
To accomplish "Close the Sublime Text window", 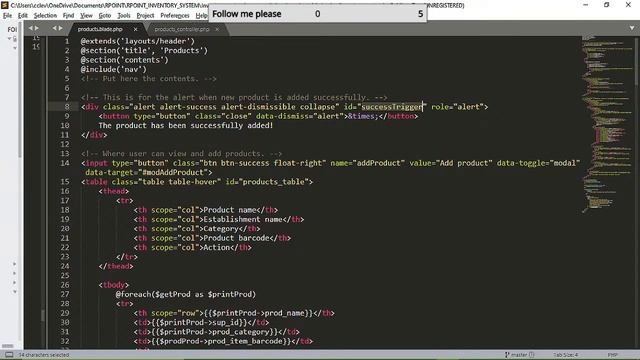I will tap(628, 5).
